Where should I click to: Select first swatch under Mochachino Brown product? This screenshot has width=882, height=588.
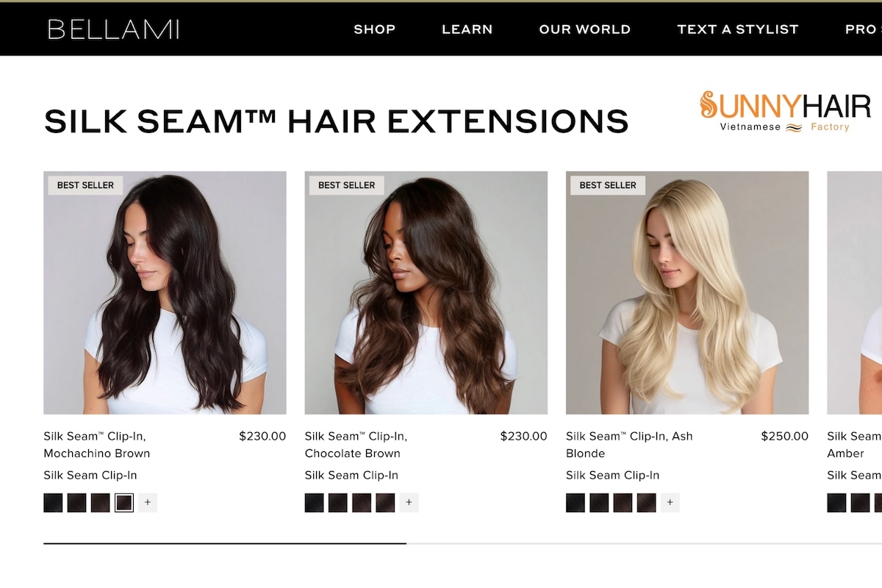53,503
